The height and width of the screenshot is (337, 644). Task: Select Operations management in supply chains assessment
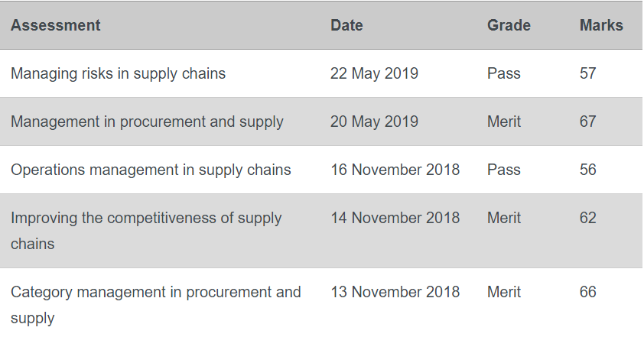(x=151, y=170)
